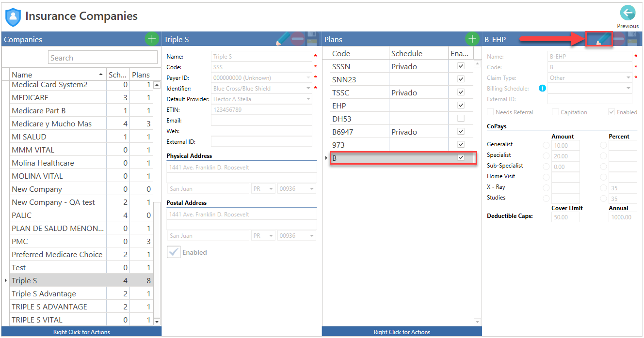644x338 pixels.
Task: Select New Company - QA test row
Action: click(x=81, y=202)
